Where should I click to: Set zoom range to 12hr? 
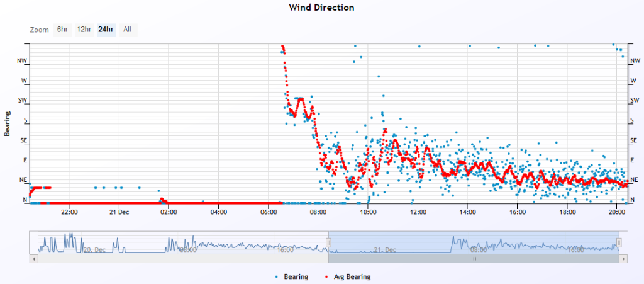pos(84,30)
